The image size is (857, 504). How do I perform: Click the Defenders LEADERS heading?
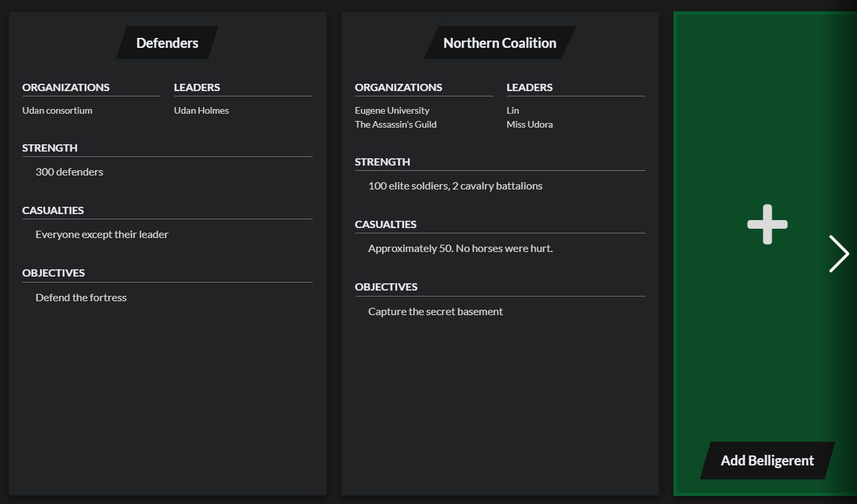[x=197, y=87]
